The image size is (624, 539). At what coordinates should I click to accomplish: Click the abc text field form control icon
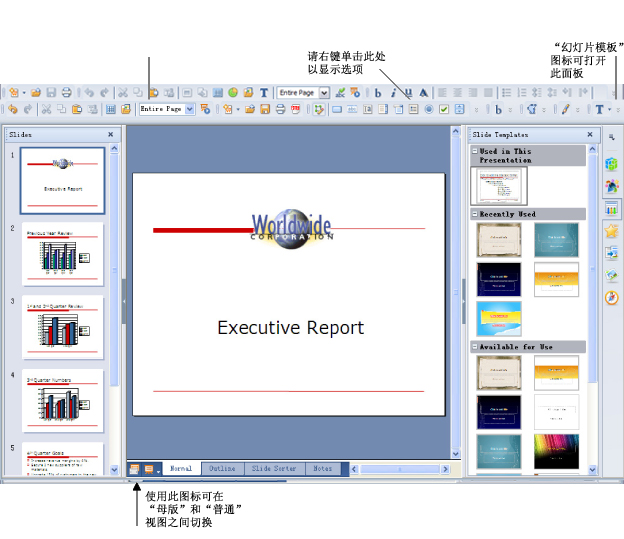352,109
